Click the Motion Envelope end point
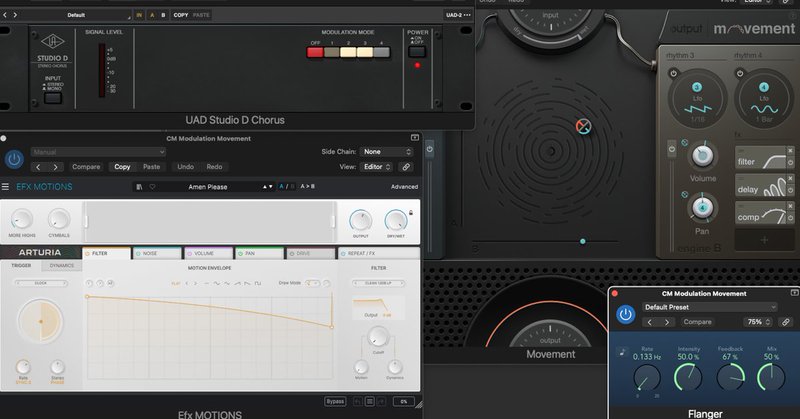The height and width of the screenshot is (419, 800). (332, 327)
